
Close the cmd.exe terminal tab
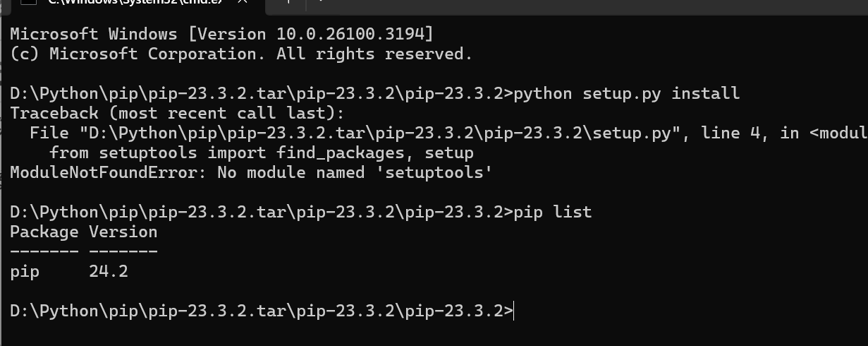243,1
